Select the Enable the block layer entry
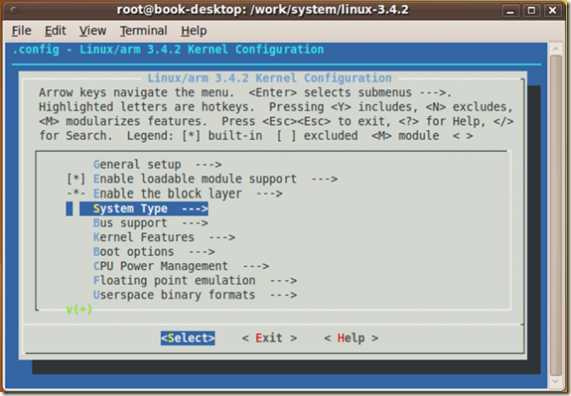 coord(175,194)
